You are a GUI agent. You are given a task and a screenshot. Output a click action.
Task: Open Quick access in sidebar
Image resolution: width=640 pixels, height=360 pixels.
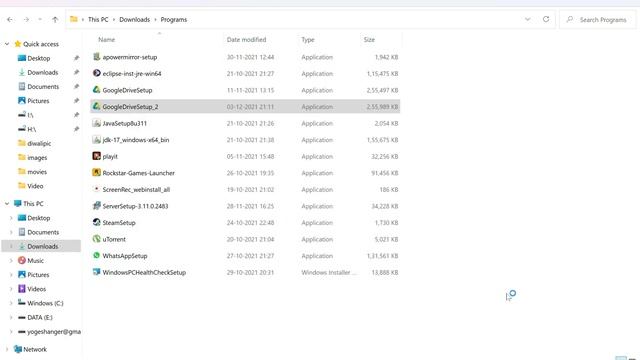click(40, 44)
